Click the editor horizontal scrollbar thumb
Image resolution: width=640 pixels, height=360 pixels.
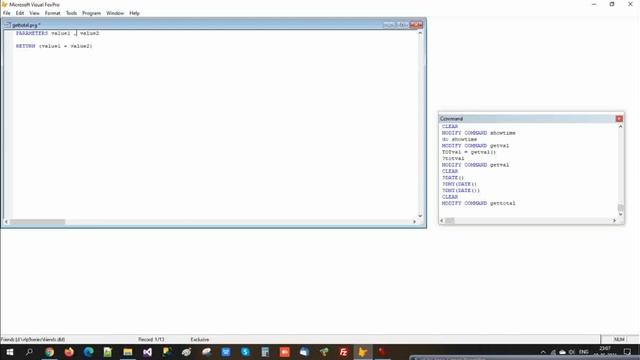[37, 222]
